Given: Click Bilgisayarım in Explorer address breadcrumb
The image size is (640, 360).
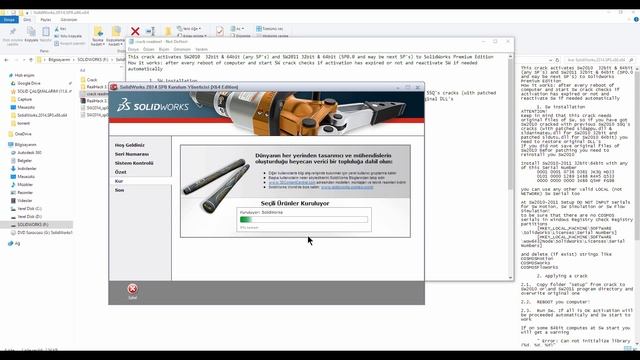Looking at the screenshot, I should pyautogui.click(x=59, y=60).
